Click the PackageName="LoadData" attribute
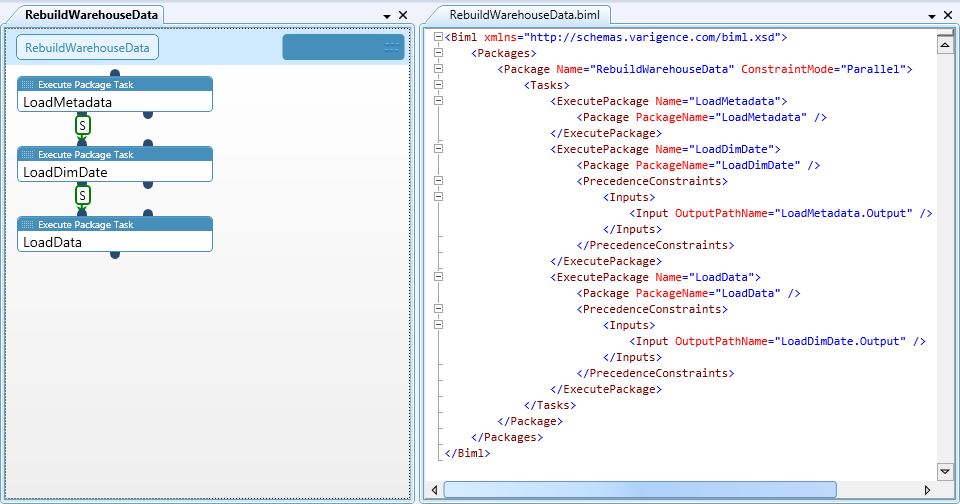The height and width of the screenshot is (504, 960). click(x=708, y=293)
